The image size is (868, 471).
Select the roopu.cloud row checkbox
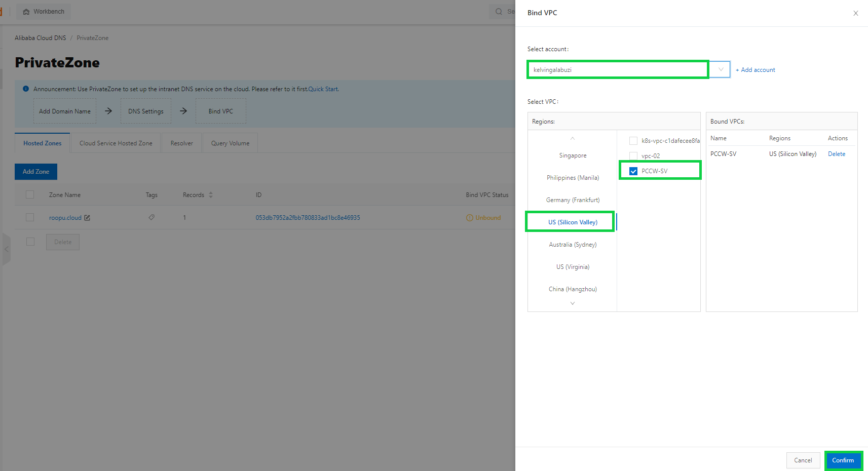pos(30,217)
